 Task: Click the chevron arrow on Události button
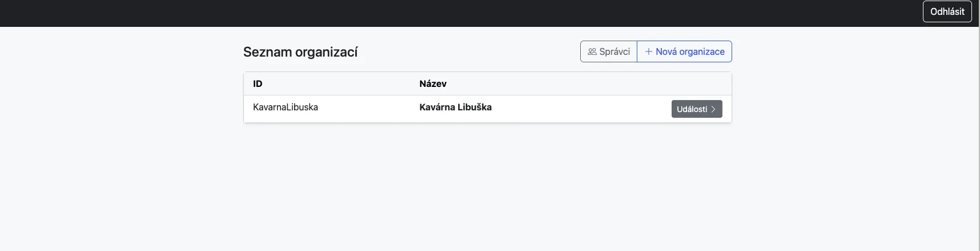713,109
